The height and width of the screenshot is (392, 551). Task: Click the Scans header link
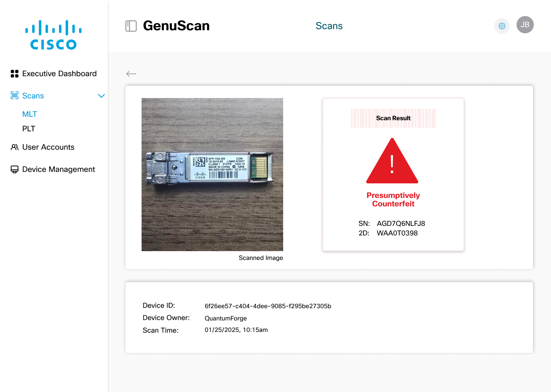coord(329,26)
